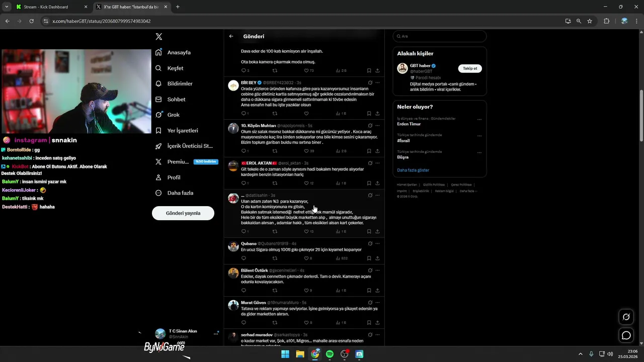View analytics on Qubano reply

[x=342, y=258]
